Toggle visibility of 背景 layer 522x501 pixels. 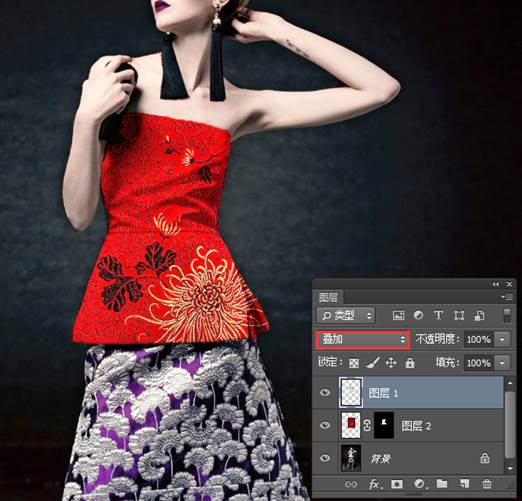[325, 458]
